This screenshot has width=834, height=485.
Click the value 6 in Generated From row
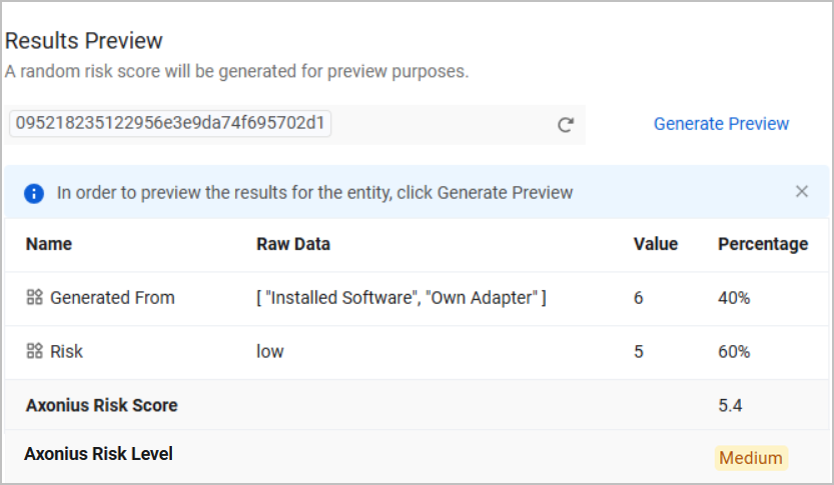point(638,298)
